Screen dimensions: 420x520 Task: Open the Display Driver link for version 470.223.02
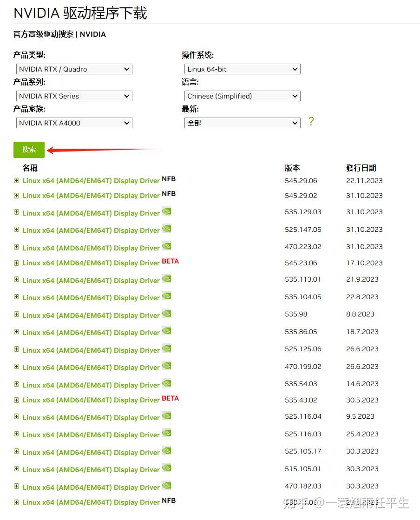pos(91,248)
